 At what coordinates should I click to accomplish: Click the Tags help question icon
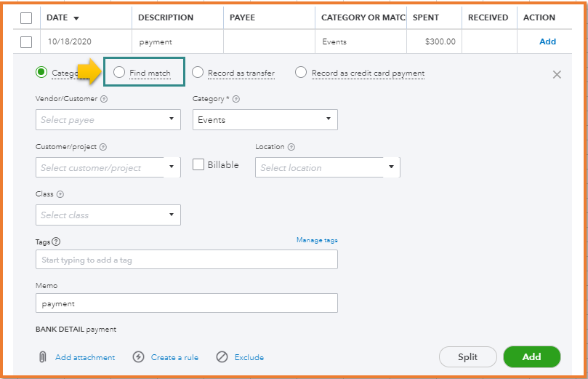point(56,242)
